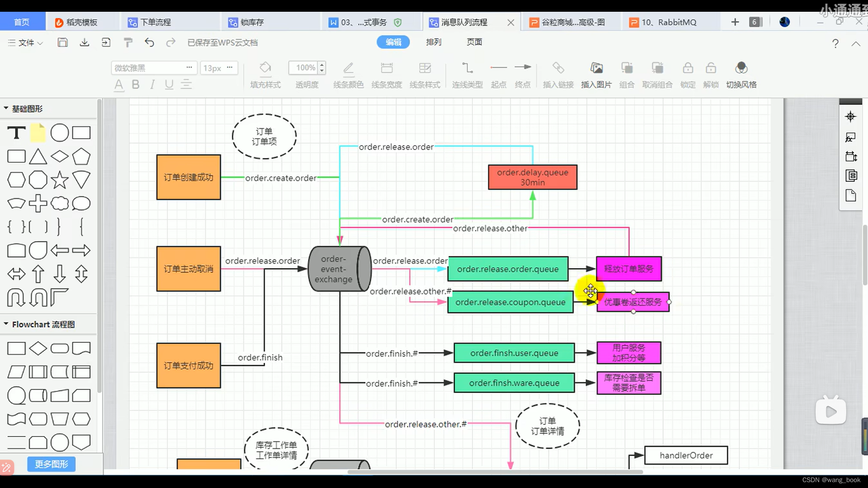Choose the up arrow shape
Viewport: 868px width, 488px height.
pyautogui.click(x=38, y=274)
